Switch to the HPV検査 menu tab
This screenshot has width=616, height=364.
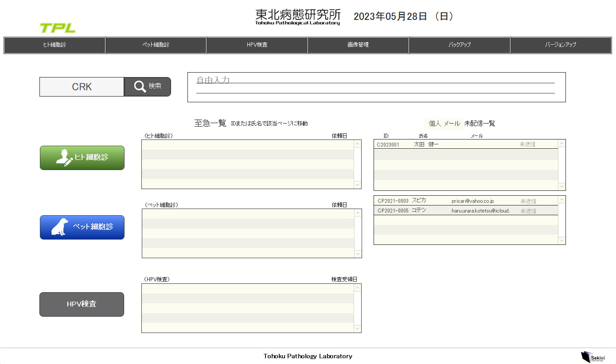click(x=257, y=45)
